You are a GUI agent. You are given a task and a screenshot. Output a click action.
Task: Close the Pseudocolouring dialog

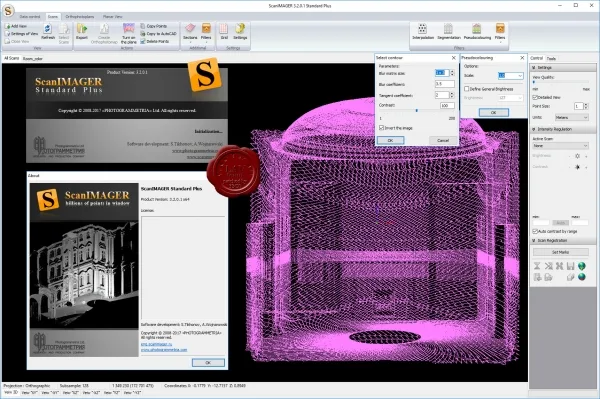[x=522, y=58]
